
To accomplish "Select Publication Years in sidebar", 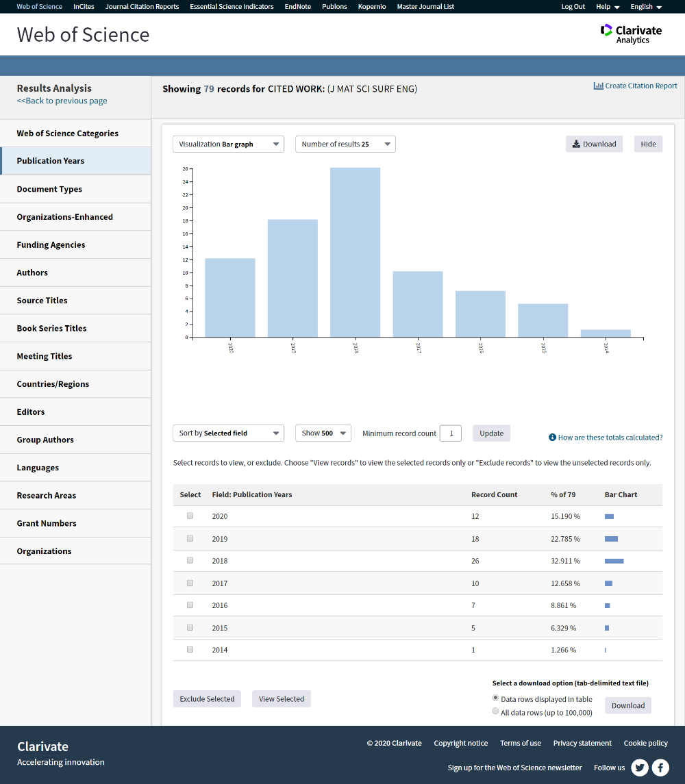I will pyautogui.click(x=75, y=161).
